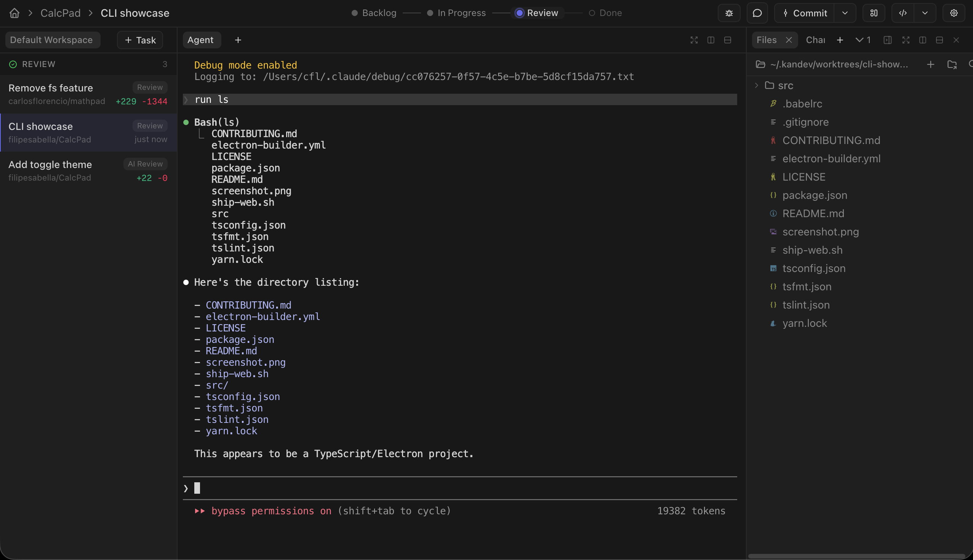Switch to the Agent tab
The image size is (973, 560).
[x=201, y=40]
